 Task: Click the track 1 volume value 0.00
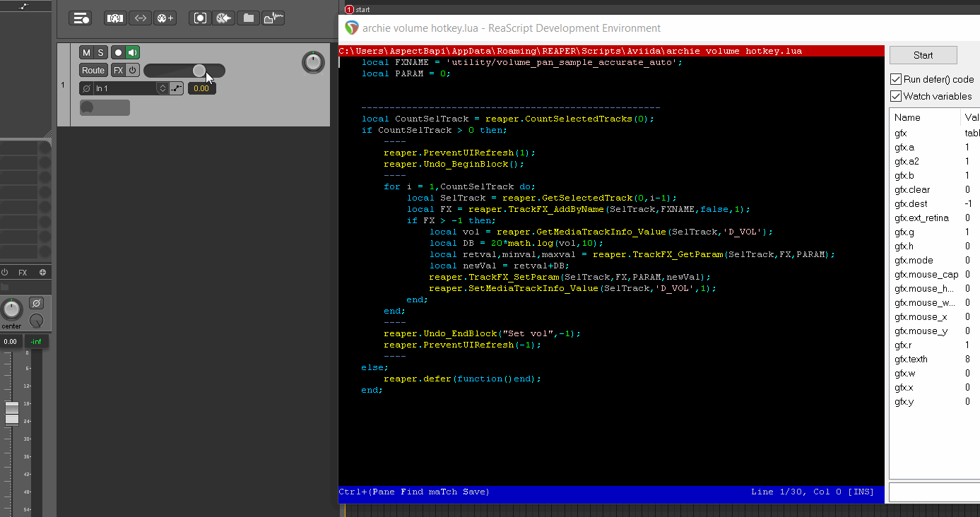[x=201, y=88]
